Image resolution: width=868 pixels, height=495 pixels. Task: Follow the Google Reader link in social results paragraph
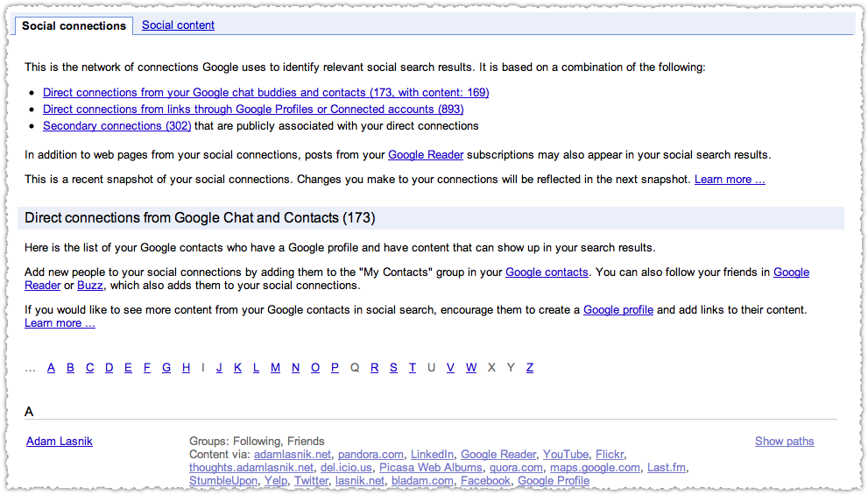(425, 154)
